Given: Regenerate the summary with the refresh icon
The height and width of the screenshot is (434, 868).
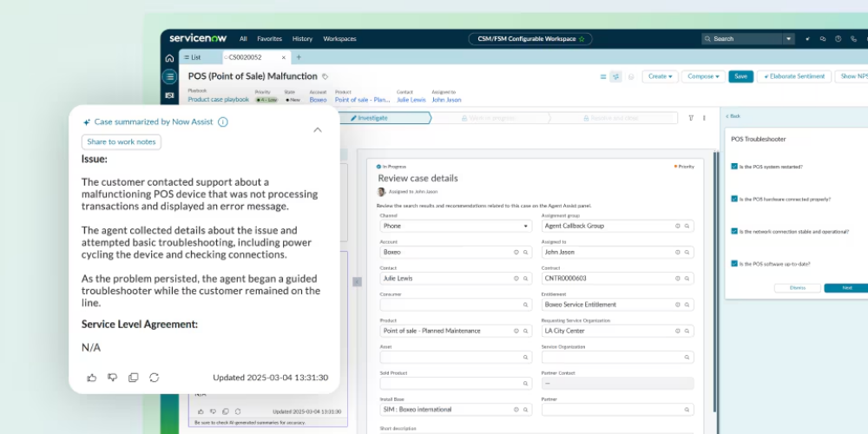Looking at the screenshot, I should point(154,378).
